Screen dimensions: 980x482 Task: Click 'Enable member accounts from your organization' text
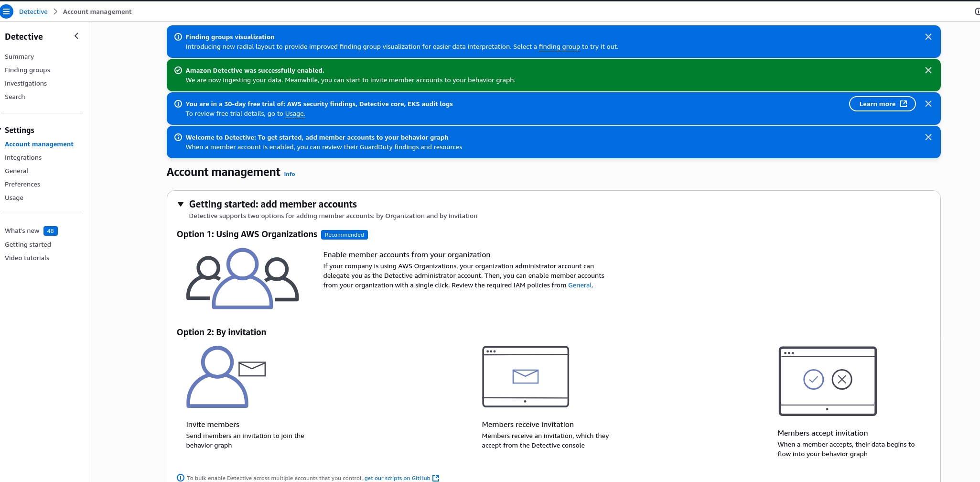[407, 255]
